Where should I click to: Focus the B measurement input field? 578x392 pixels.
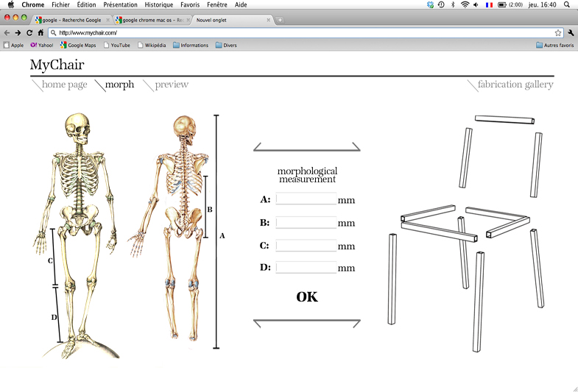click(x=306, y=222)
